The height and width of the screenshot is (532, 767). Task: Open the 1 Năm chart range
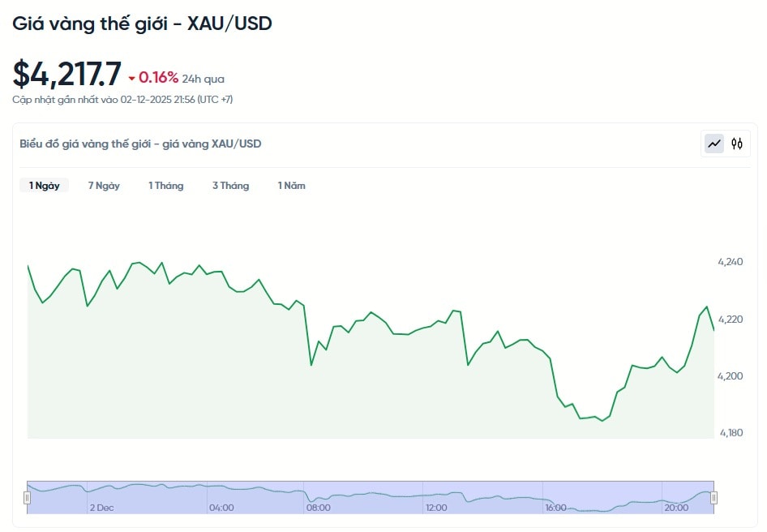point(291,186)
